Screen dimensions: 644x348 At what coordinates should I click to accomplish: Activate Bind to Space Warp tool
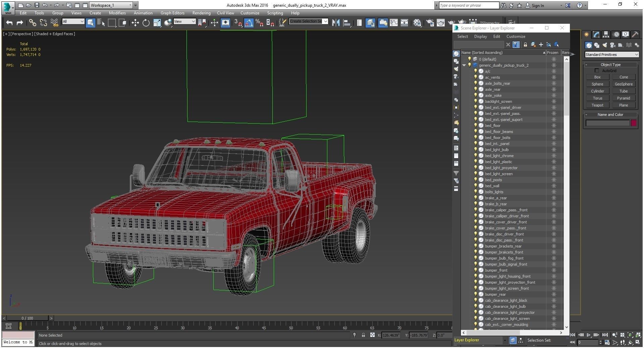click(x=54, y=23)
